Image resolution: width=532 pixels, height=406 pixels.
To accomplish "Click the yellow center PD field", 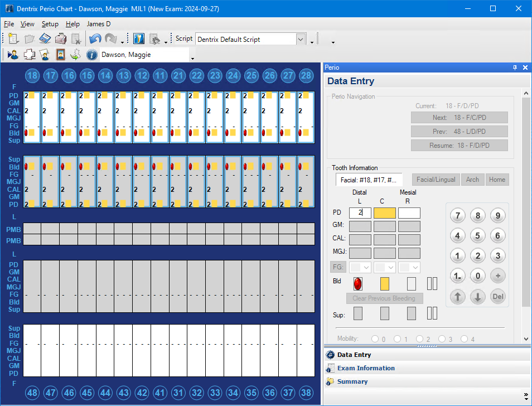I will 384,212.
